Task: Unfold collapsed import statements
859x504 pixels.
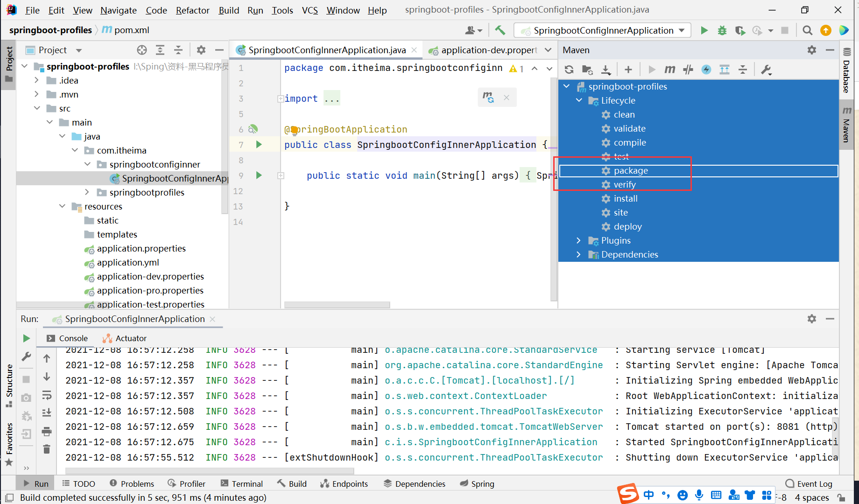Action: [x=281, y=98]
